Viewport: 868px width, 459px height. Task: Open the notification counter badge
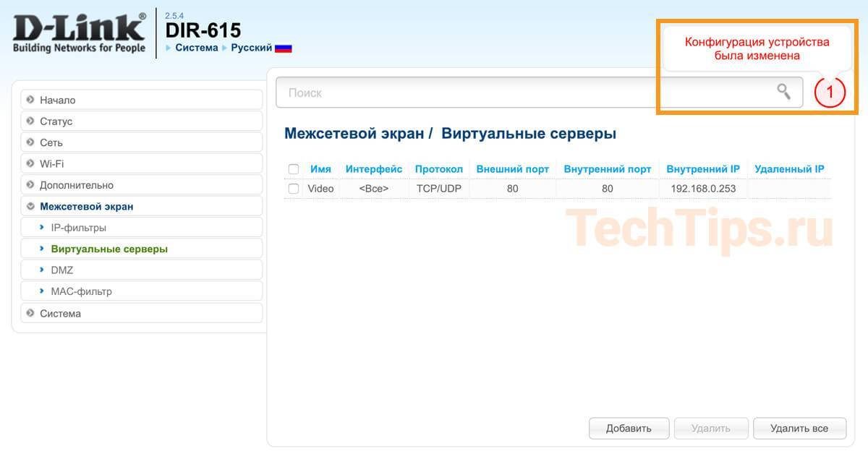(x=830, y=92)
